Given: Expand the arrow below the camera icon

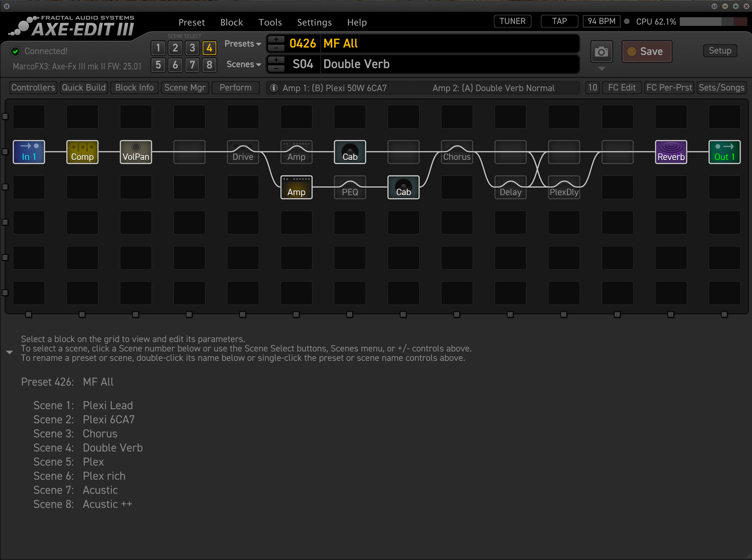Looking at the screenshot, I should click(602, 69).
